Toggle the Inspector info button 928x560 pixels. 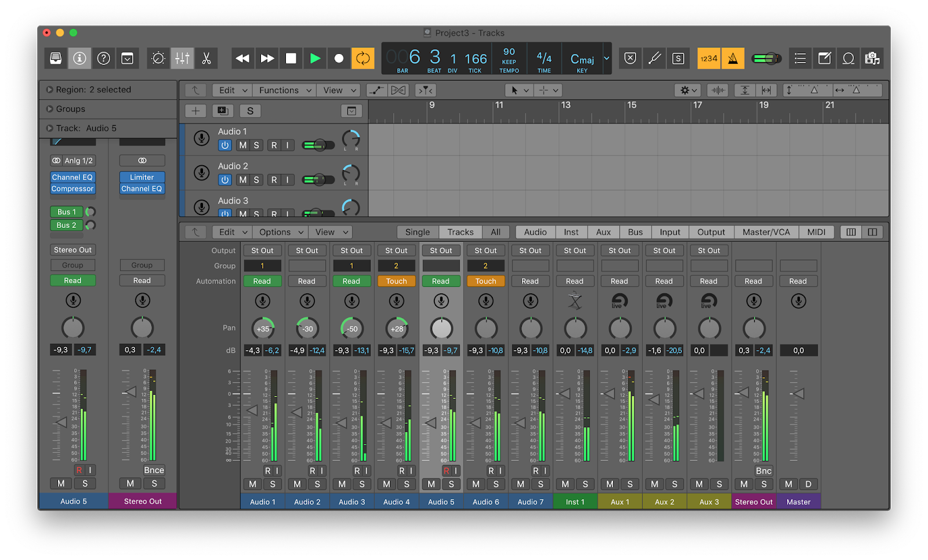pos(79,58)
